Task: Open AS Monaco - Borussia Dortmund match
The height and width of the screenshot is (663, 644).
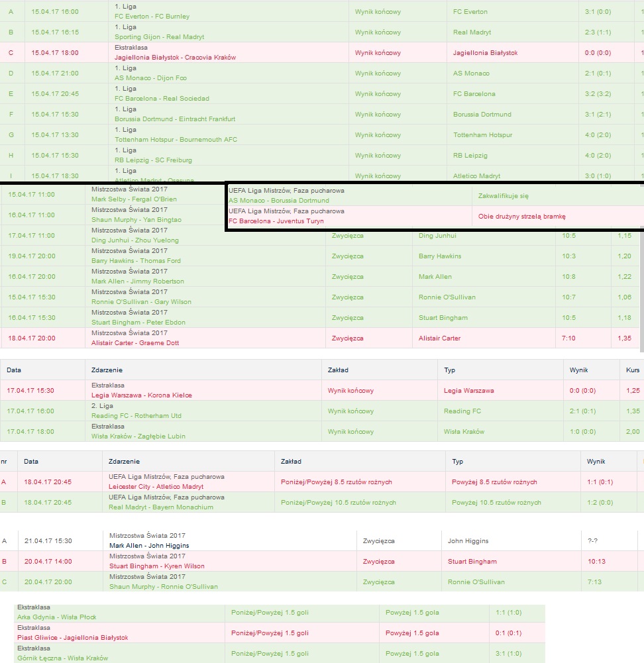Action: pos(279,201)
